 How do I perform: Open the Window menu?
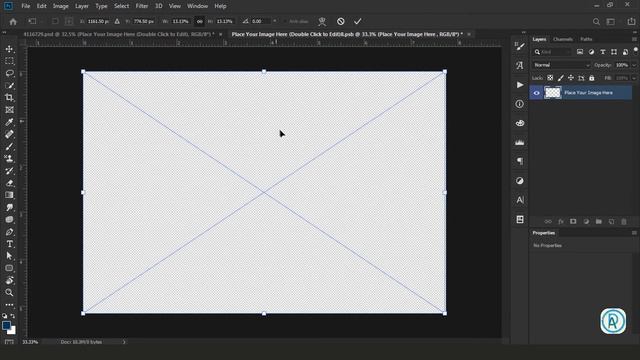tap(198, 6)
